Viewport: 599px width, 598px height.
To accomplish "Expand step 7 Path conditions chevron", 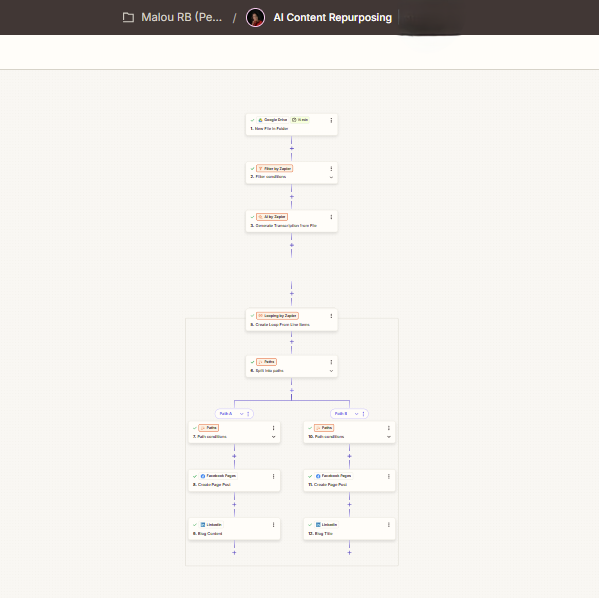I will (274, 437).
